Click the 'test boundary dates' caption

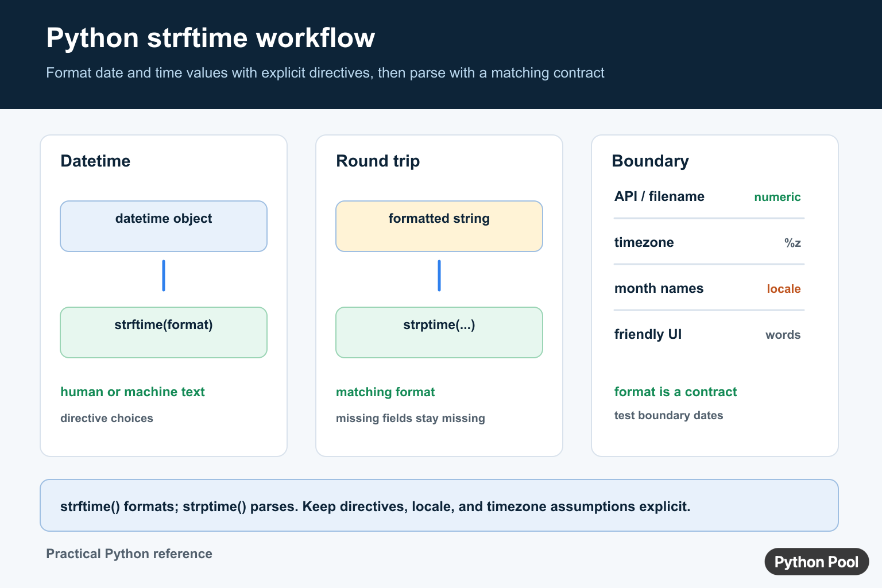668,415
